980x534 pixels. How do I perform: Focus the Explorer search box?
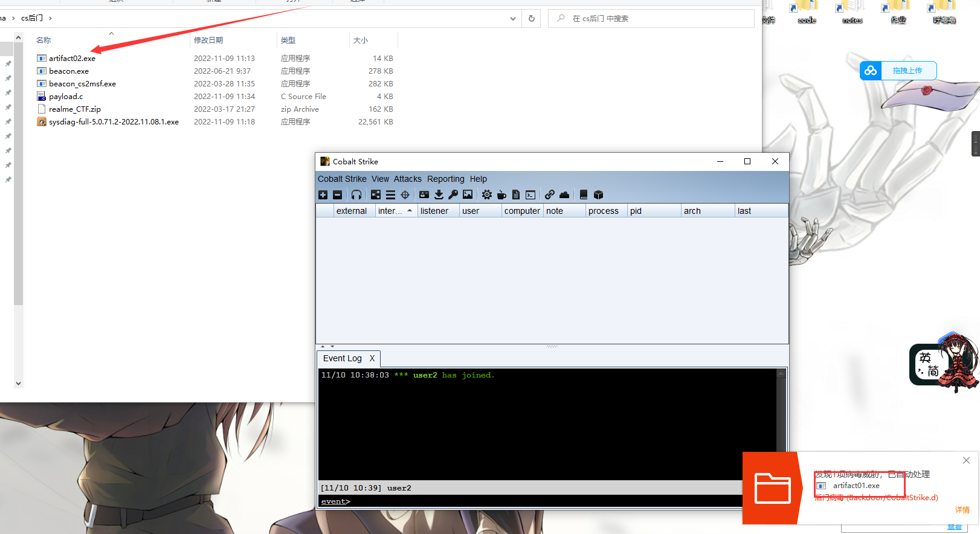click(x=651, y=18)
